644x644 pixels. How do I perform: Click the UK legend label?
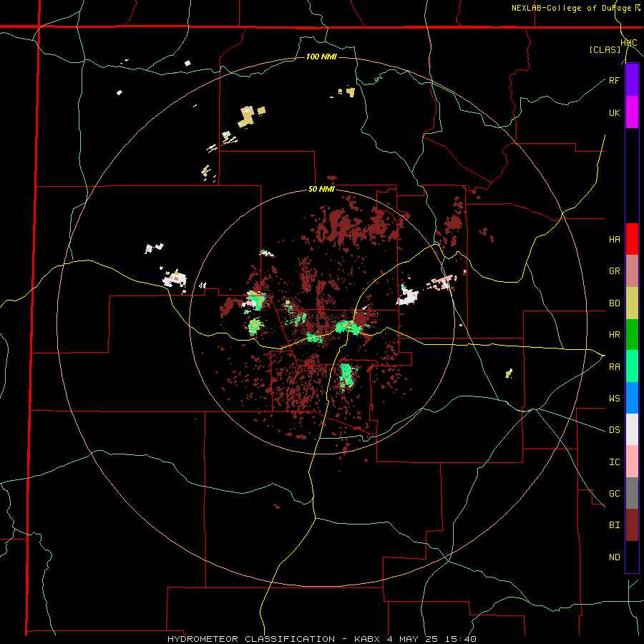(614, 112)
